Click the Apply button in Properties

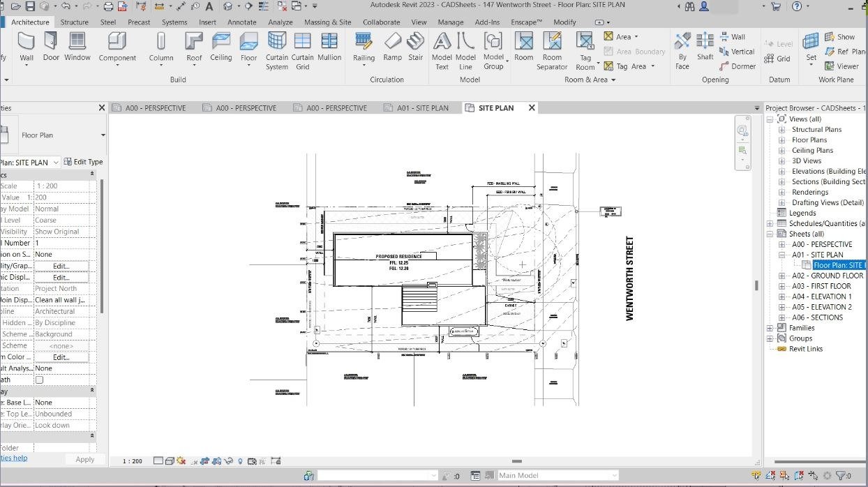coord(85,459)
